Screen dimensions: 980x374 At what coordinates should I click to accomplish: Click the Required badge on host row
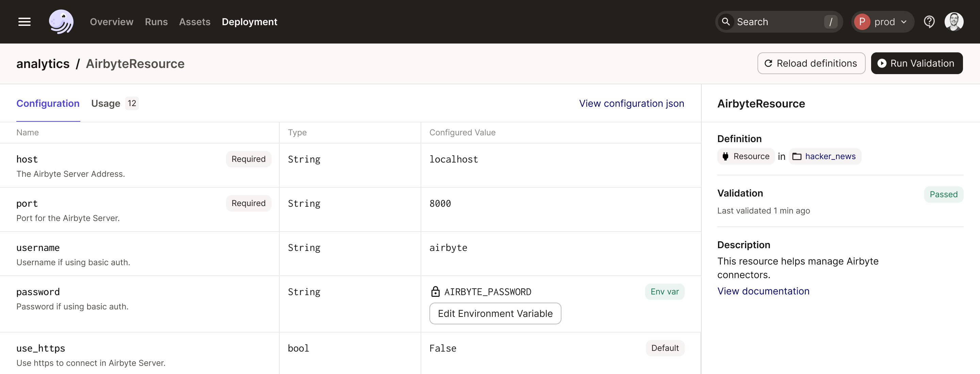coord(248,159)
